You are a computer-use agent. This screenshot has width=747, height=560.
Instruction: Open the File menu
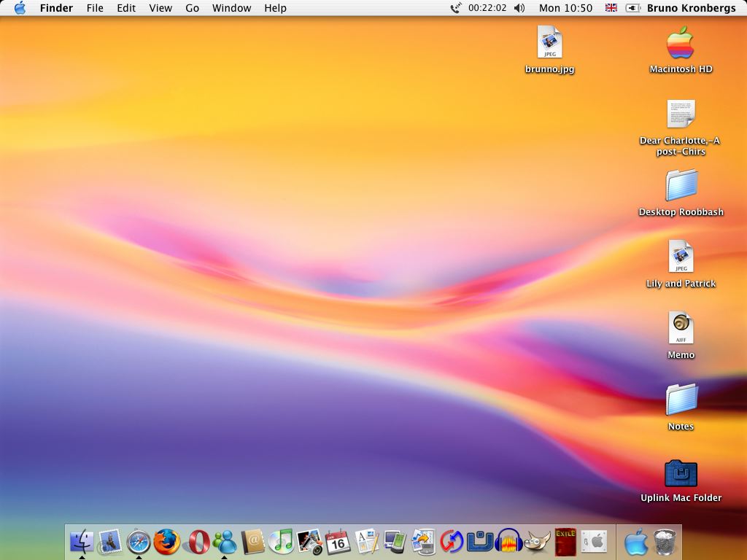click(95, 8)
